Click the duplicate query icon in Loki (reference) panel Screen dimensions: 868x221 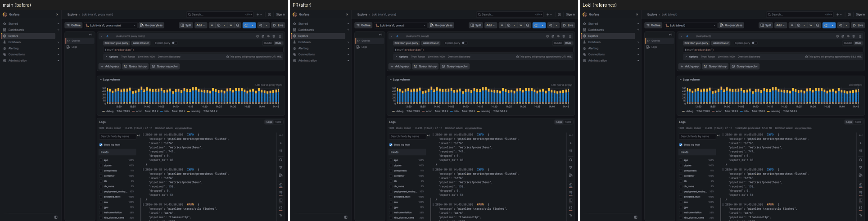(x=843, y=36)
